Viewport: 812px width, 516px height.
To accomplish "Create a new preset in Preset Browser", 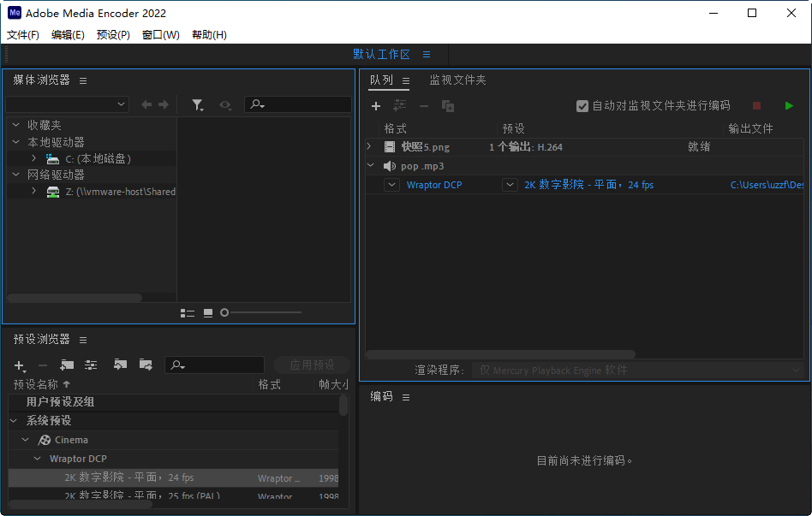I will [x=19, y=365].
